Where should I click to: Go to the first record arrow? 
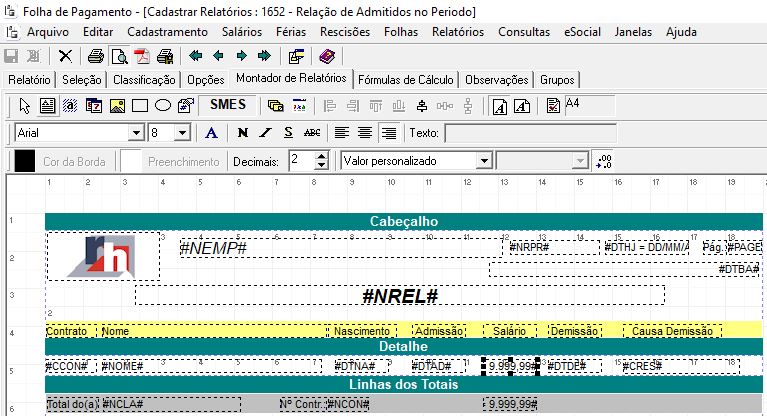(x=196, y=56)
